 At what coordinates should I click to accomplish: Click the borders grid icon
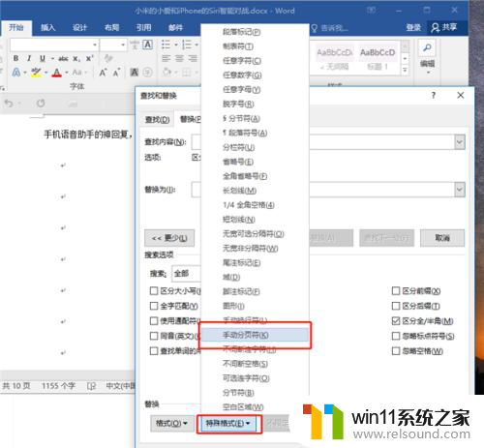click(x=186, y=72)
